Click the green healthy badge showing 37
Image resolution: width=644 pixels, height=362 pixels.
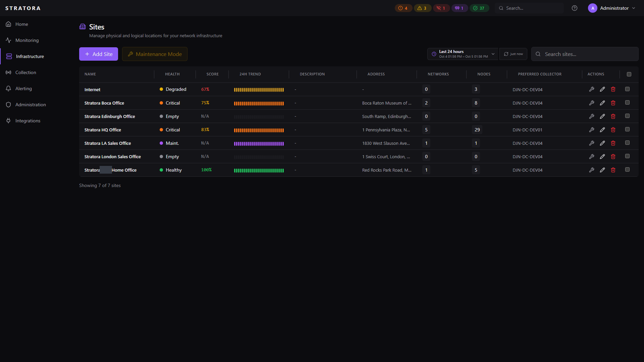click(479, 8)
